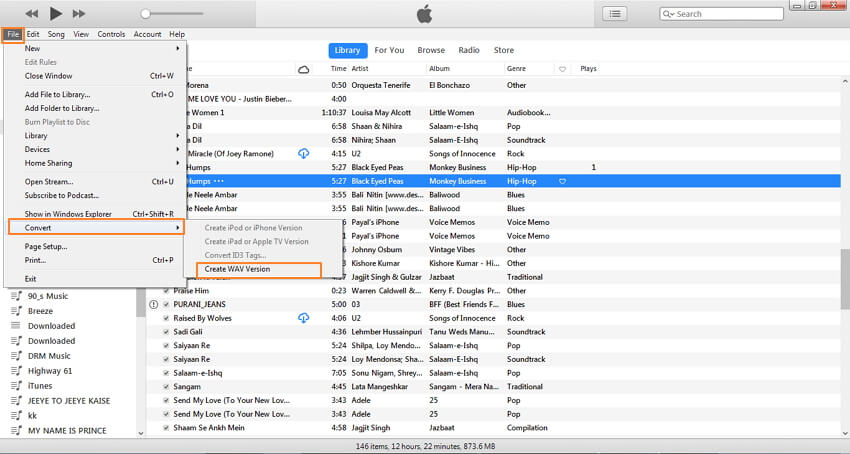Open the Song menu
The height and width of the screenshot is (454, 850).
56,34
